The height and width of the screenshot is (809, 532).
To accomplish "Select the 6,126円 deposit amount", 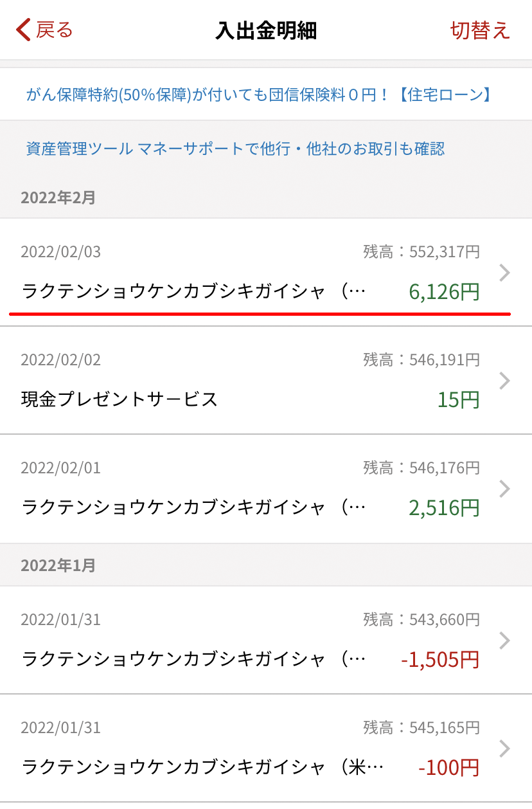I will click(444, 292).
